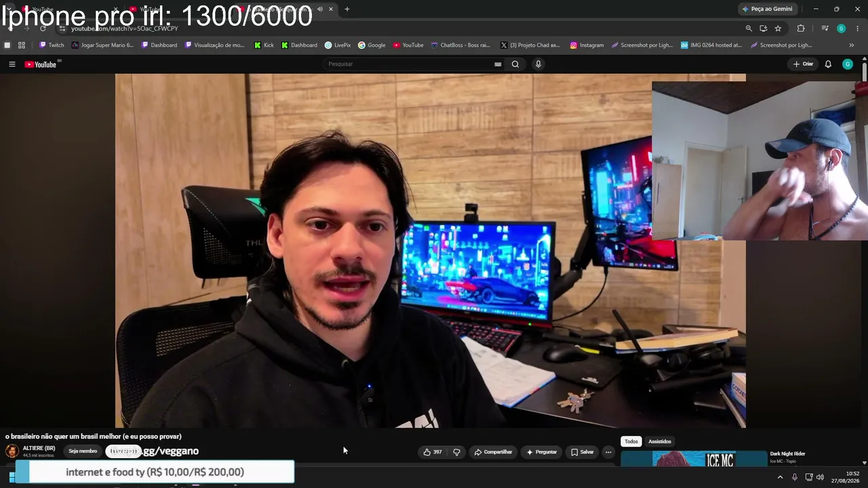Viewport: 868px width, 488px height.
Task: Open a new browser tab
Action: pyautogui.click(x=347, y=9)
